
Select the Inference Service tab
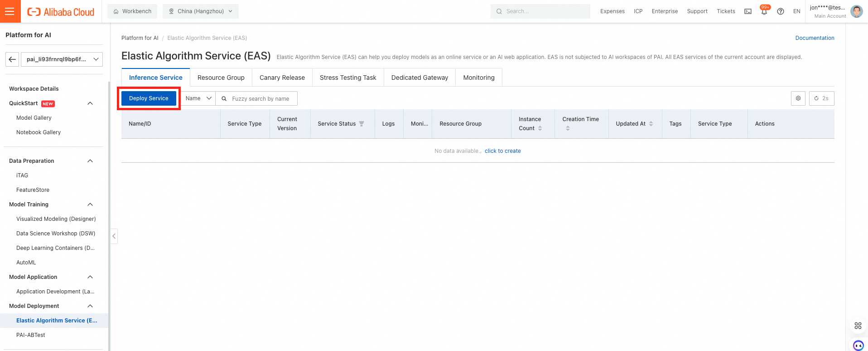click(x=156, y=78)
